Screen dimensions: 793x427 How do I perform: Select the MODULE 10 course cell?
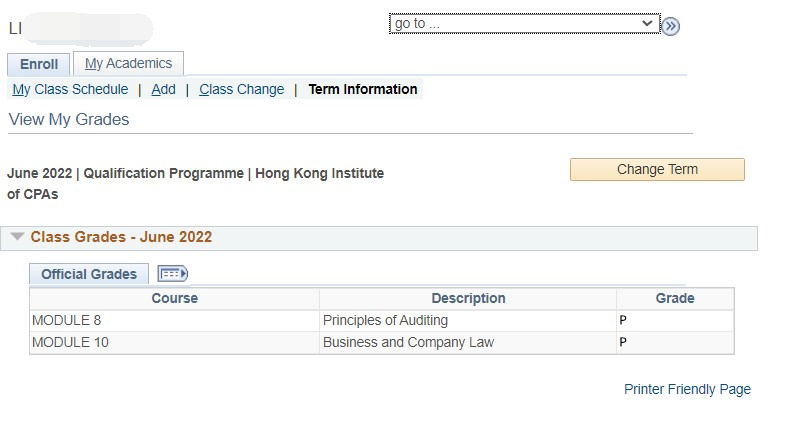[x=70, y=342]
